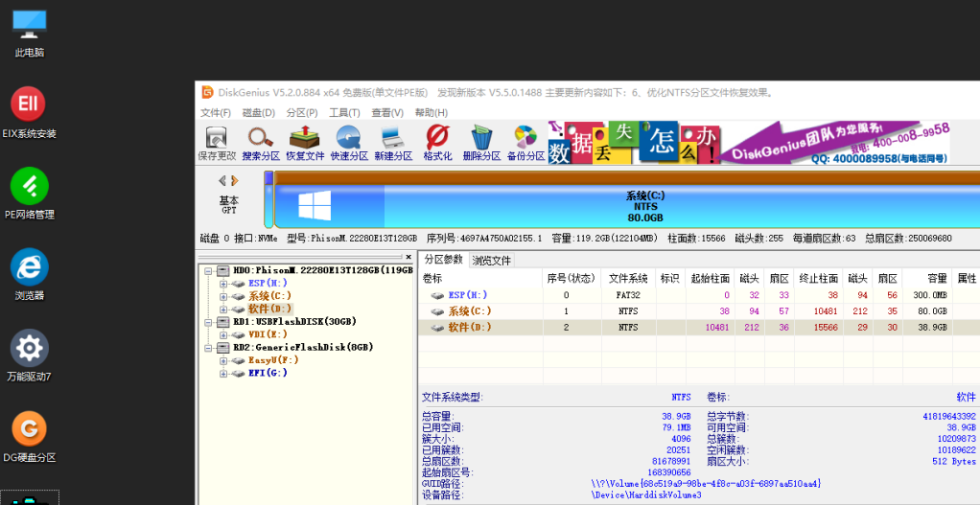Image resolution: width=980 pixels, height=505 pixels.
Task: Click the 格式化 format icon
Action: coord(437,143)
